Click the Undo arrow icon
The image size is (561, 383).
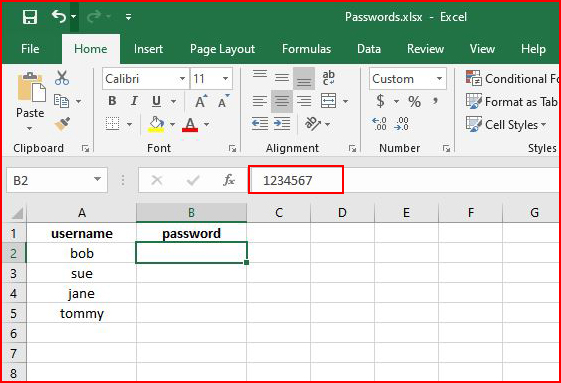59,16
